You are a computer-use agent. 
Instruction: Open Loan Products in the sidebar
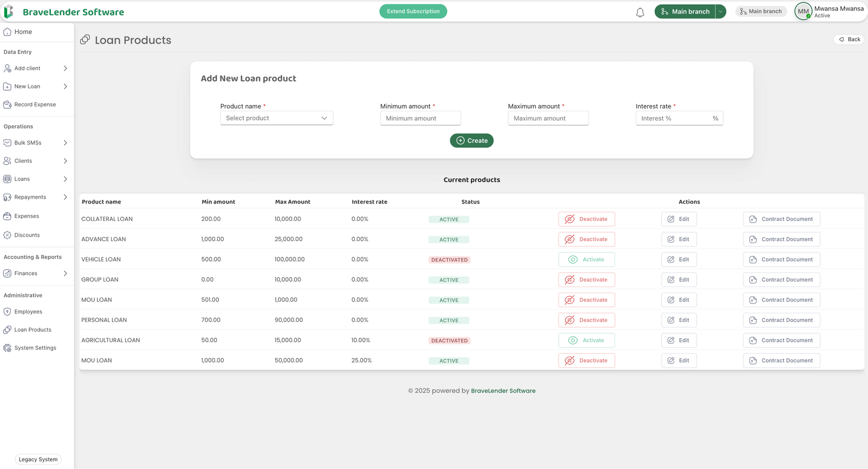[33, 330]
